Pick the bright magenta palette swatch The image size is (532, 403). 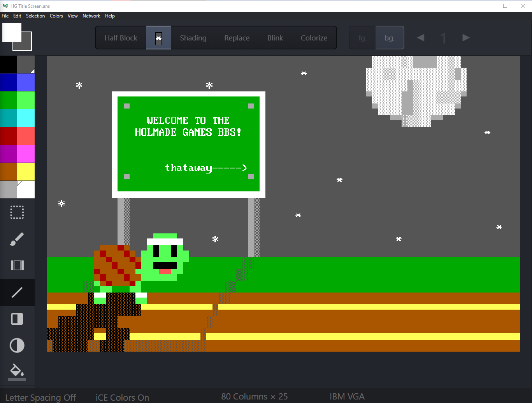pyautogui.click(x=26, y=154)
